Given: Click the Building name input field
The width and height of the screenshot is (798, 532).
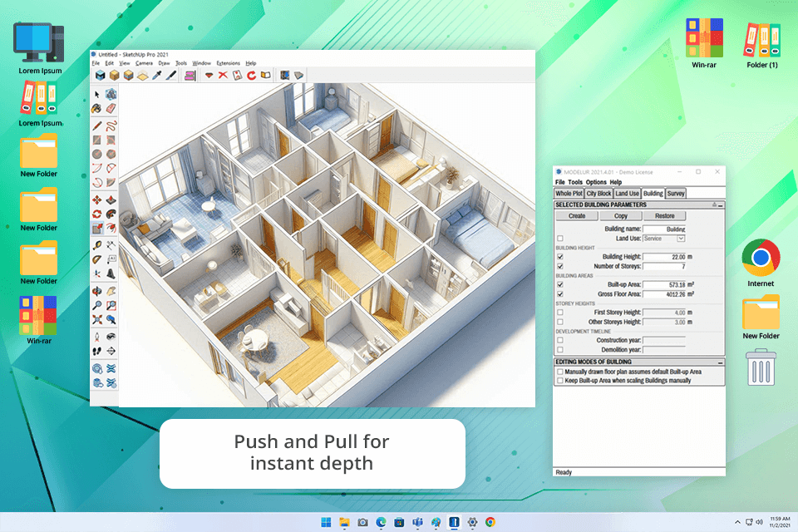Looking at the screenshot, I should [664, 229].
